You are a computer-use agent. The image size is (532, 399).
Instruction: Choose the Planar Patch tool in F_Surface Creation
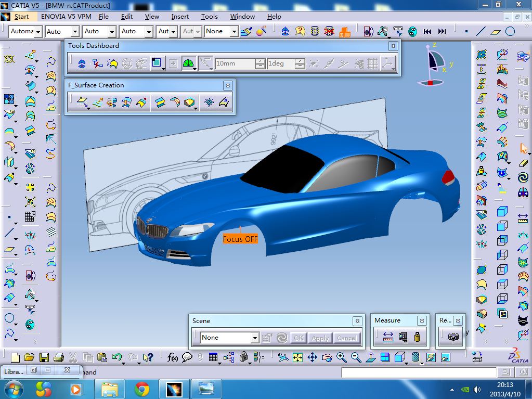point(82,102)
